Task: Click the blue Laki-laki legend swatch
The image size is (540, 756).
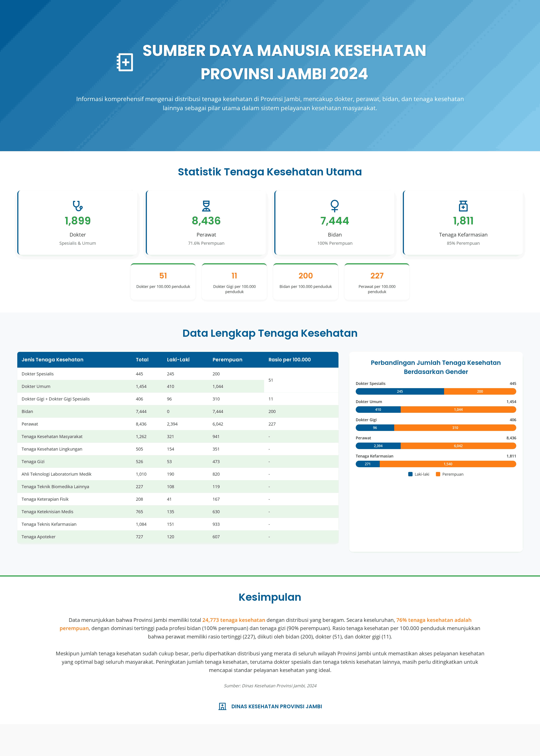Action: pos(410,474)
